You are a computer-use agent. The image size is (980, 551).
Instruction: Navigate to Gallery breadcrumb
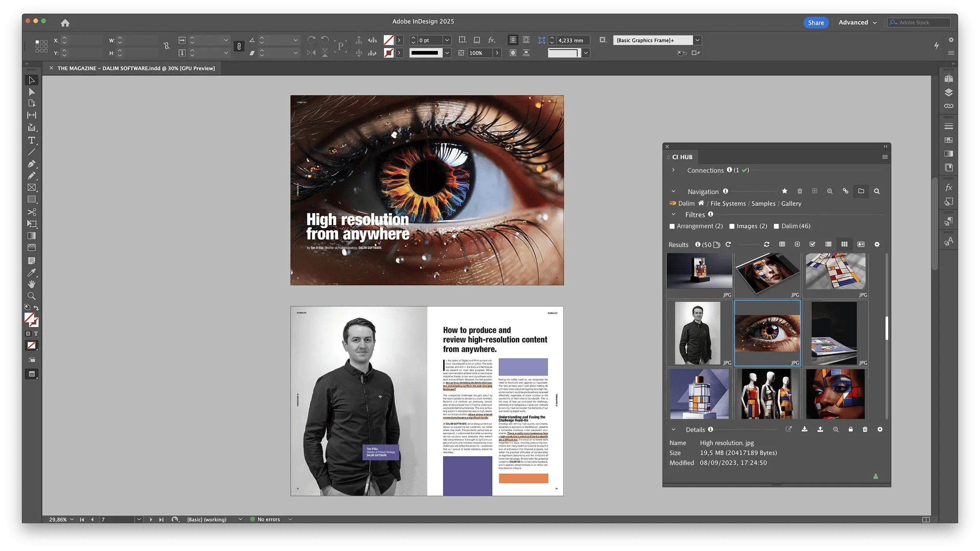pos(791,204)
